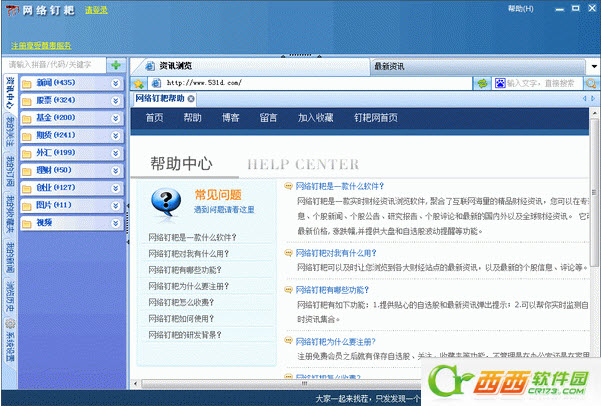Image resolution: width=601 pixels, height=406 pixels.
Task: Click 加入收藏 in the page navigation
Action: click(x=315, y=118)
